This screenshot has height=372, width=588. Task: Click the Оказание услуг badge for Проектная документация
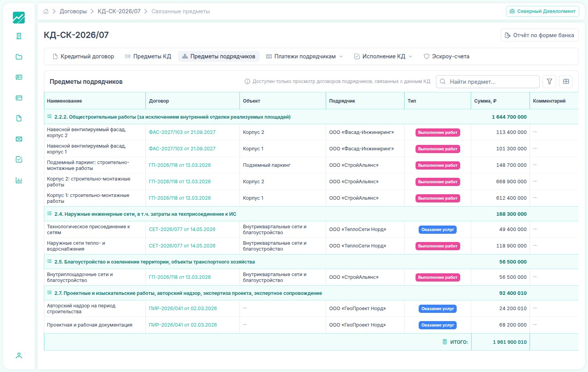437,325
